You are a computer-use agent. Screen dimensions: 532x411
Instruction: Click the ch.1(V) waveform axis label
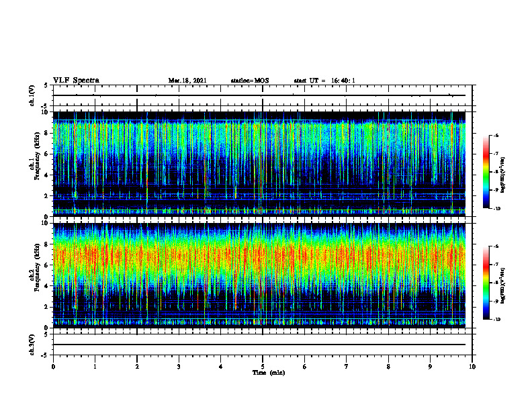[x=32, y=95]
